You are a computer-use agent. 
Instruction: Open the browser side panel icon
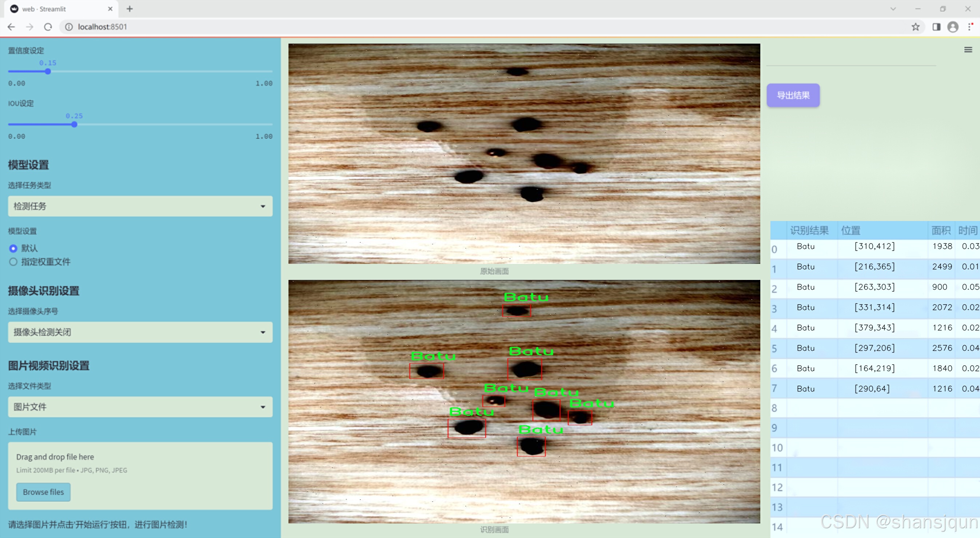(x=936, y=27)
